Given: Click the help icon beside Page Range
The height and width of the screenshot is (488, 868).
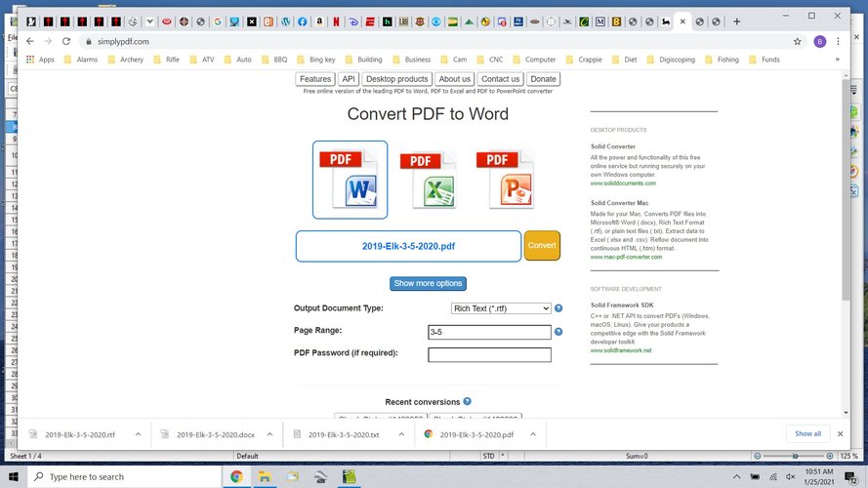Looking at the screenshot, I should [x=558, y=332].
